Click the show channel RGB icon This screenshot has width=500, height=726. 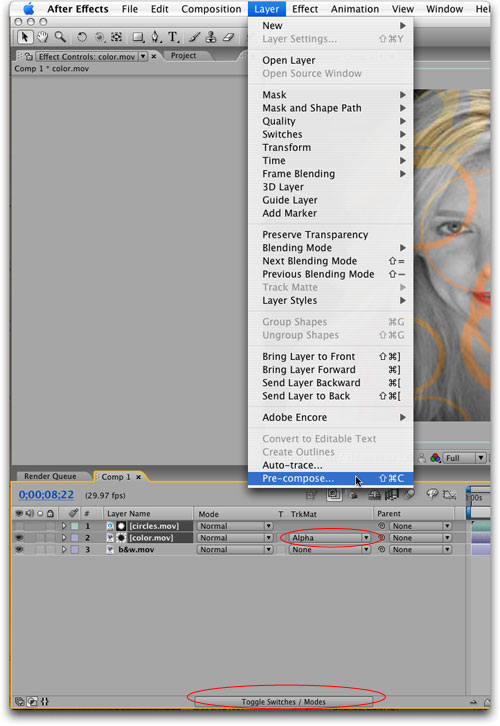(x=435, y=458)
